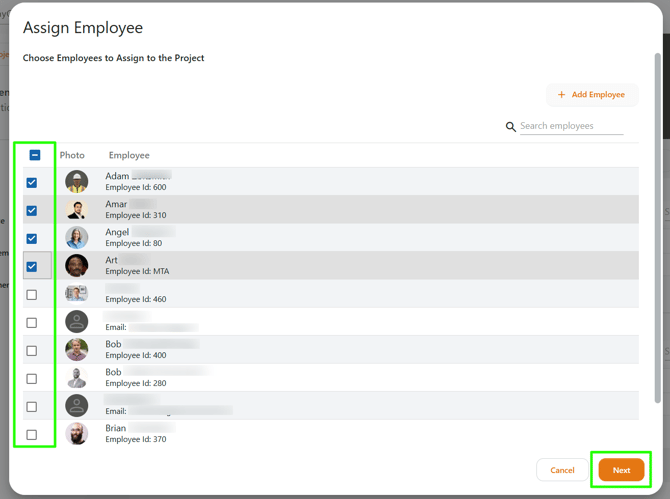The width and height of the screenshot is (670, 499).
Task: Click the Add Employee button
Action: coord(592,94)
